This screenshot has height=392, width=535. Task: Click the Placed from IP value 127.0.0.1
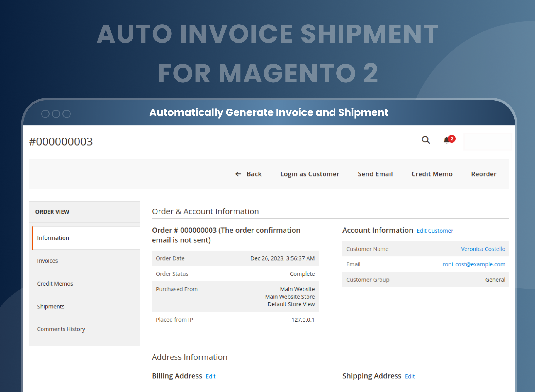(303, 320)
